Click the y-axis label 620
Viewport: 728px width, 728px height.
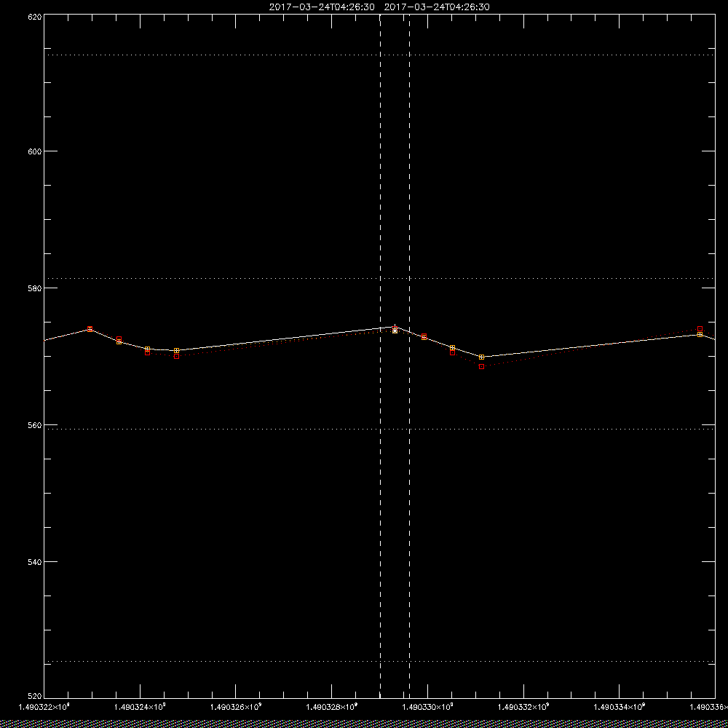[35, 16]
